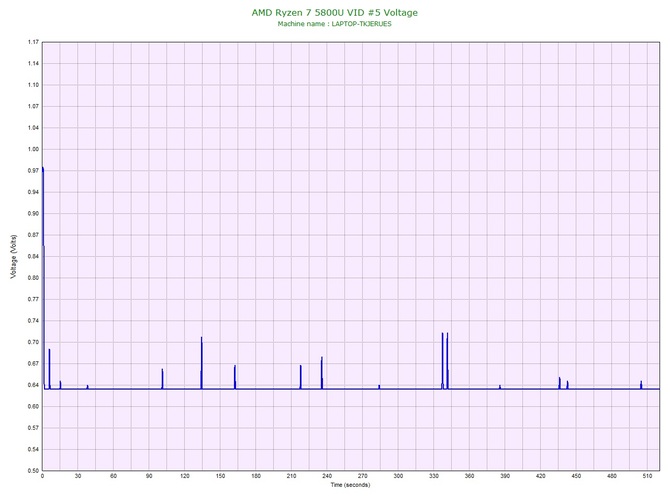
Task: Click the voltage spike near 100 seconds
Action: click(162, 379)
